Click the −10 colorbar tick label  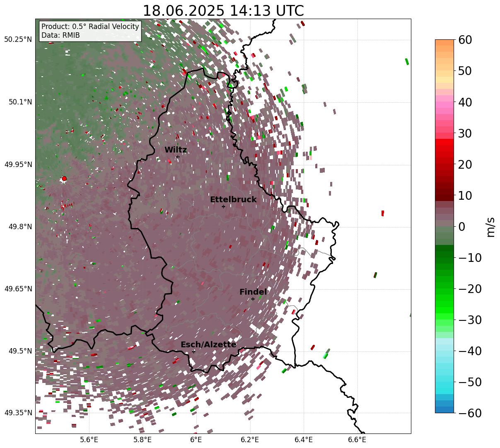470,258
